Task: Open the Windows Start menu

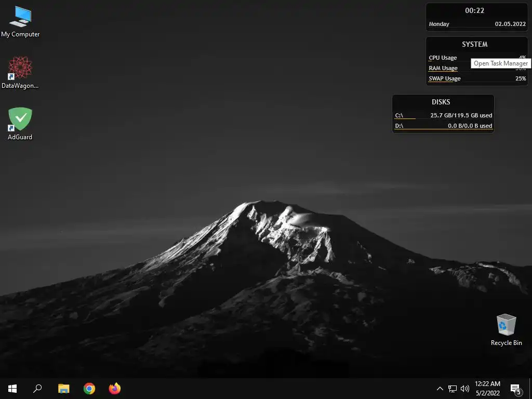Action: pos(12,389)
